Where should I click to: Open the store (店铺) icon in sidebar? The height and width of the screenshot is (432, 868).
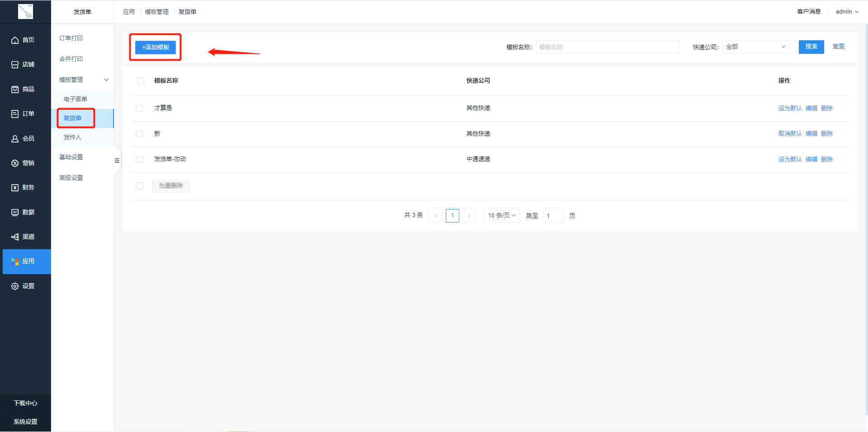(x=15, y=65)
